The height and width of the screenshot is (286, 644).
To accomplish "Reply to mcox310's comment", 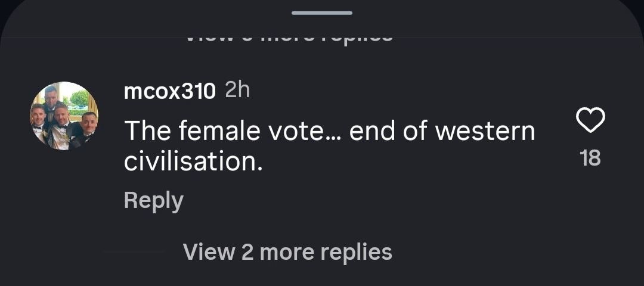I will tap(153, 201).
